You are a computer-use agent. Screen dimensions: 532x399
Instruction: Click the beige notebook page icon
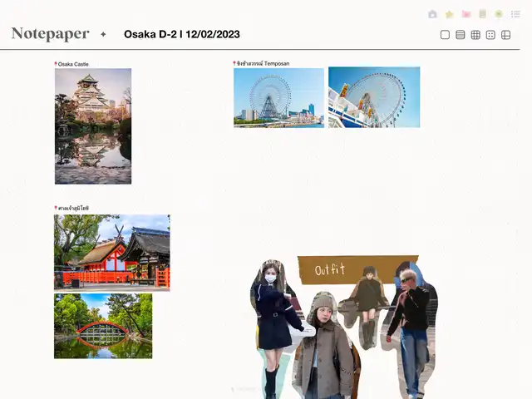tap(482, 14)
